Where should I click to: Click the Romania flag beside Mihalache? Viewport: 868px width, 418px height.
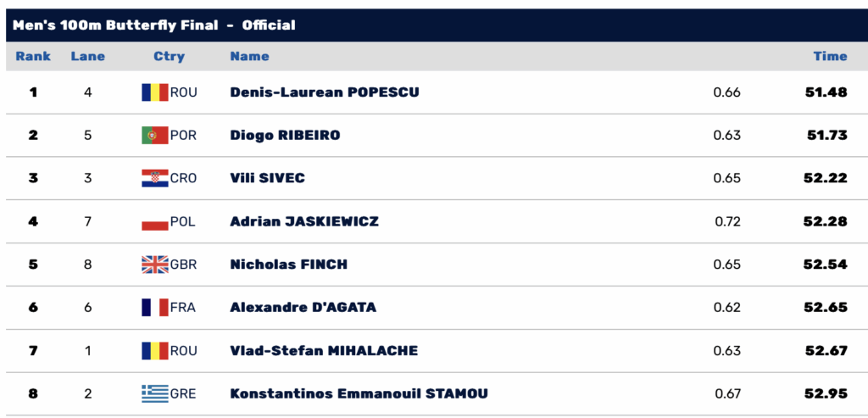(155, 351)
